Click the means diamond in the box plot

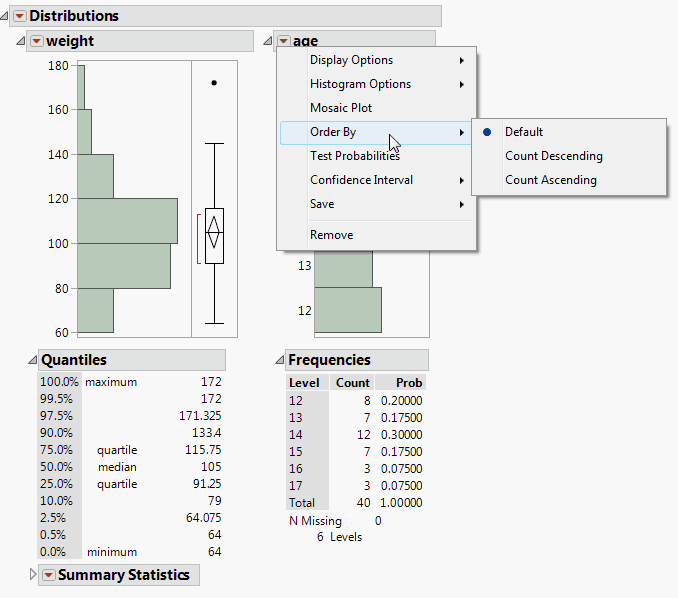(214, 232)
